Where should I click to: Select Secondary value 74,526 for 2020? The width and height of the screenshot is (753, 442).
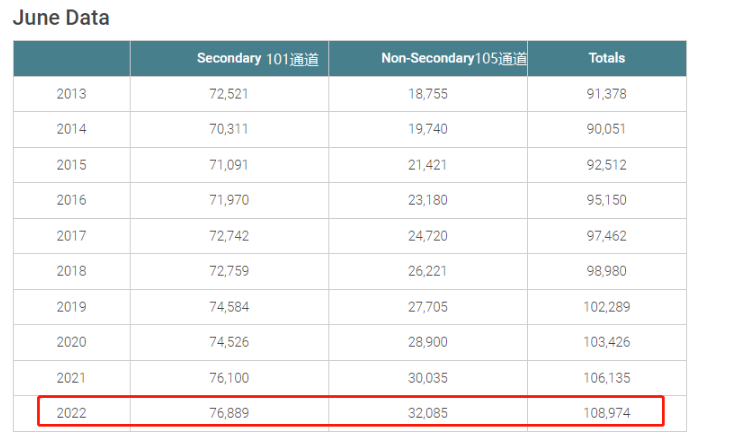pos(228,342)
